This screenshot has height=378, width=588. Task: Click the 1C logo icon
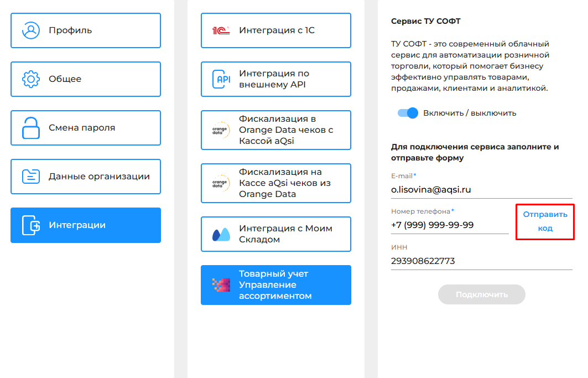[x=221, y=30]
